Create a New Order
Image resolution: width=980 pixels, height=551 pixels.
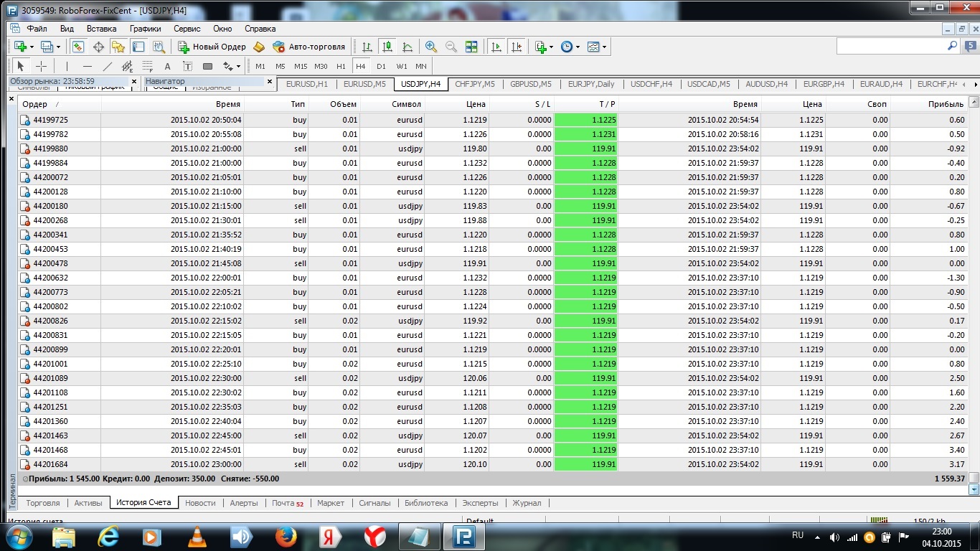[x=212, y=47]
